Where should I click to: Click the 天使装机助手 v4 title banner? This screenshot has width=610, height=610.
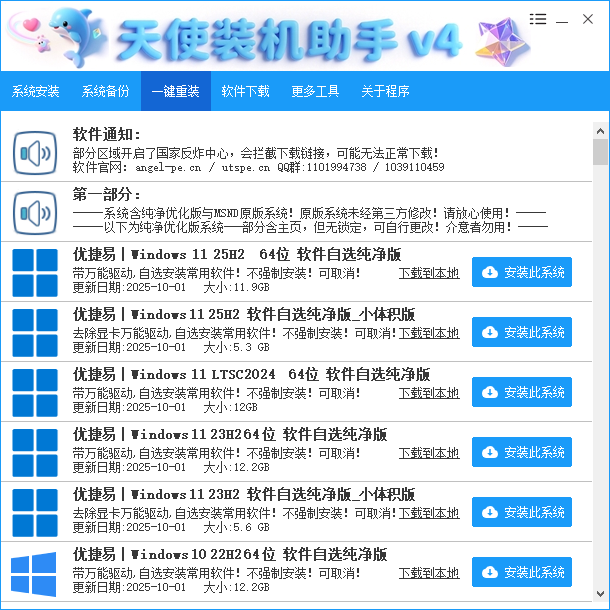tap(290, 40)
